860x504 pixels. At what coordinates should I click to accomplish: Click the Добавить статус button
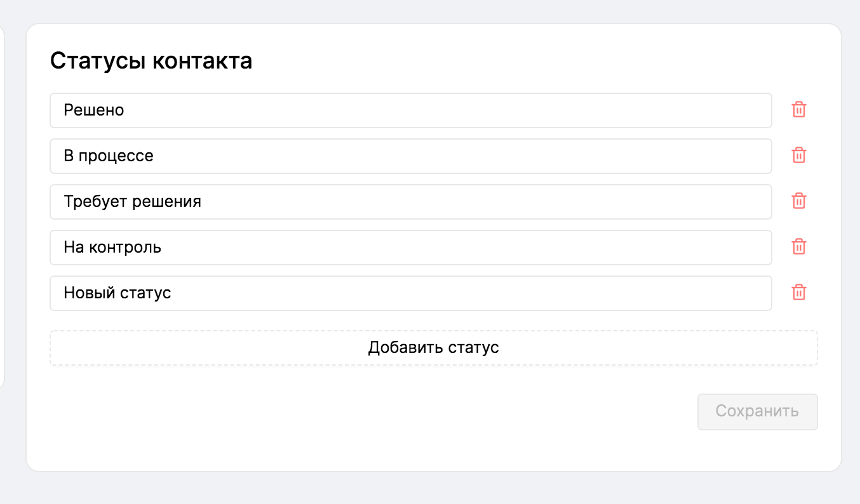point(433,348)
